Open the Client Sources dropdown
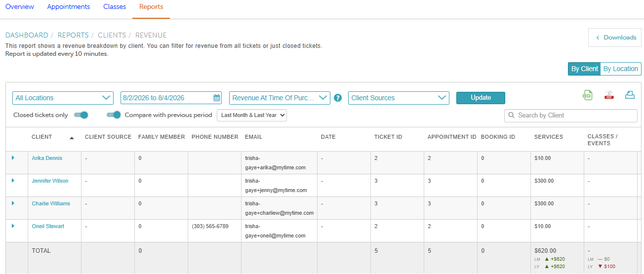Image resolution: width=644 pixels, height=274 pixels. 399,98
